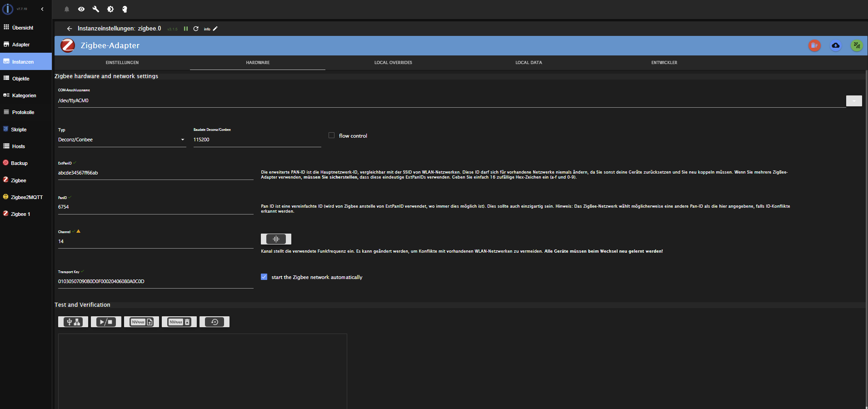
Task: Select Instanzen in the sidebar
Action: (x=26, y=62)
